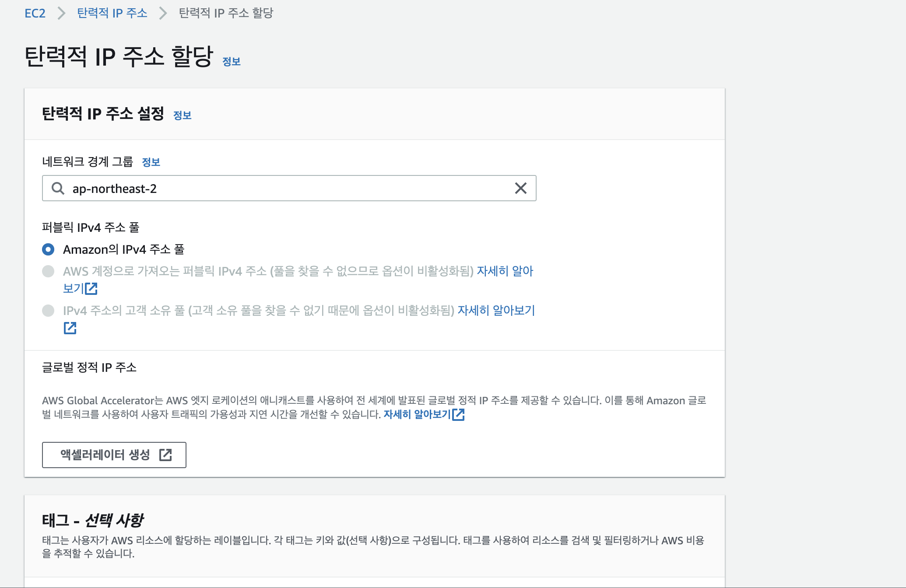Click the 탄력적 IP 주소 할당 page title
Image resolution: width=906 pixels, height=588 pixels.
tap(119, 57)
